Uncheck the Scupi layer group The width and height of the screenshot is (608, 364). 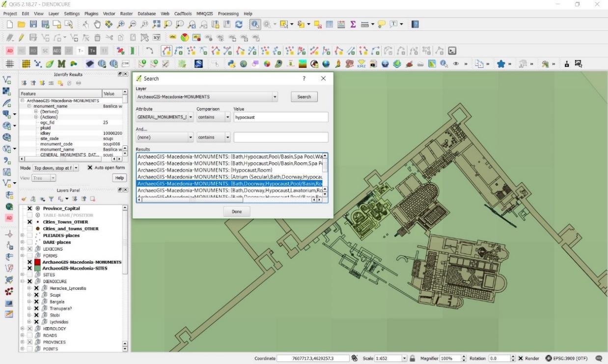pyautogui.click(x=36, y=295)
